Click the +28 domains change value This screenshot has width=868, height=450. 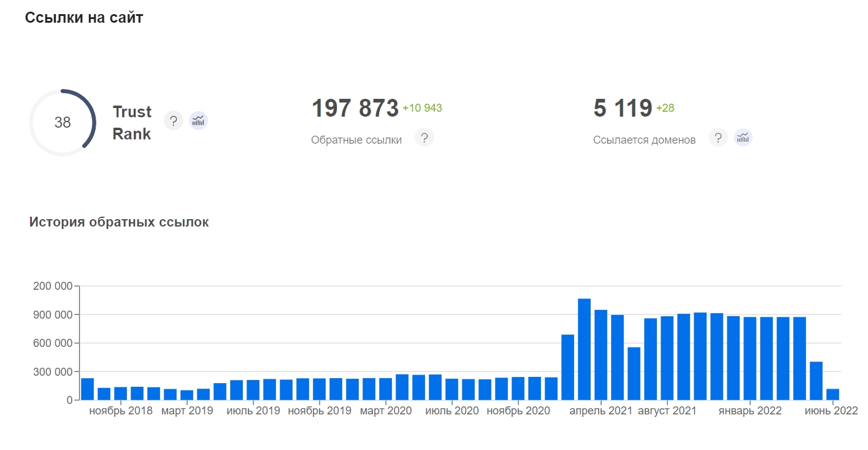pyautogui.click(x=665, y=109)
